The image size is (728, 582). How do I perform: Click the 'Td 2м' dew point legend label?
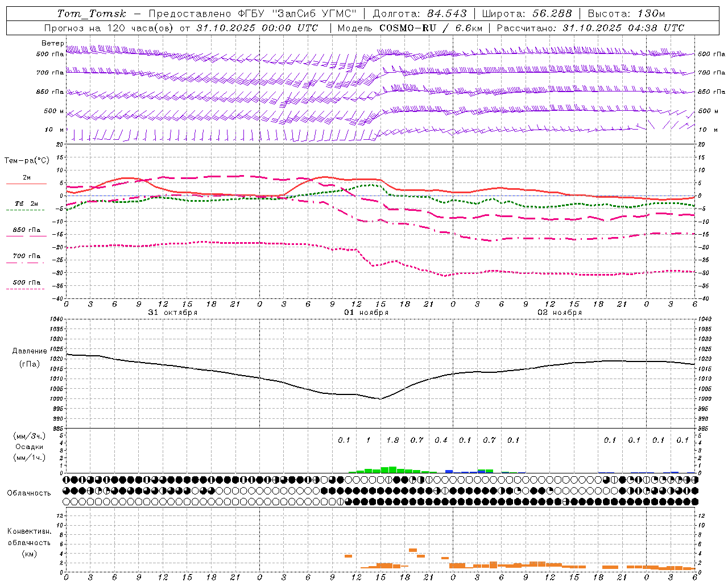(x=27, y=203)
